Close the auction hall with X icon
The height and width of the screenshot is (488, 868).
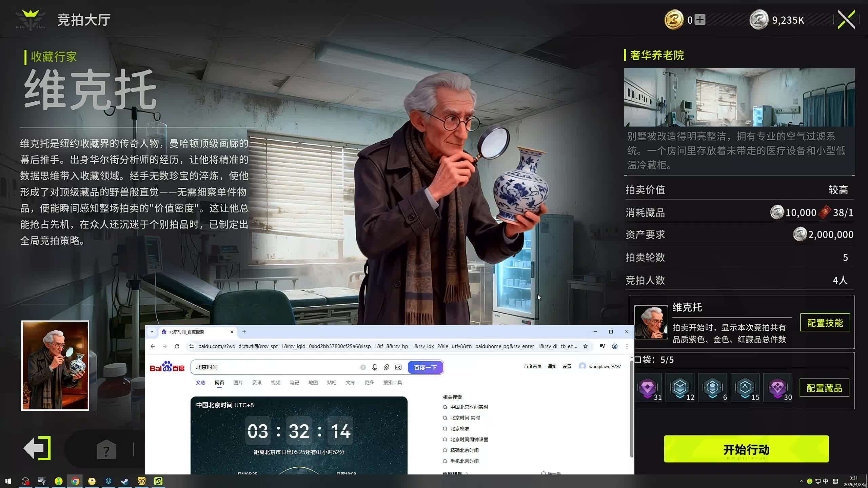pos(846,20)
